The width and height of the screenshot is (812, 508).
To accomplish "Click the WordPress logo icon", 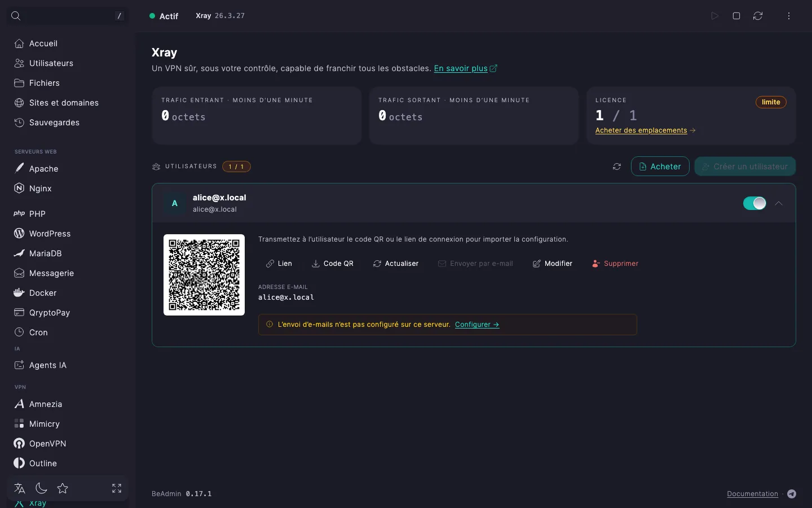I will point(19,234).
